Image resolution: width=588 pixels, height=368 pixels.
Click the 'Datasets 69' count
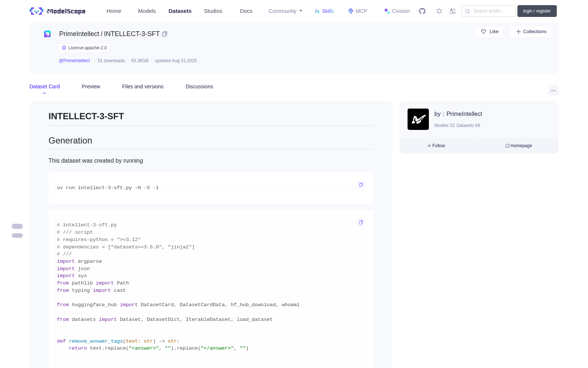click(468, 125)
